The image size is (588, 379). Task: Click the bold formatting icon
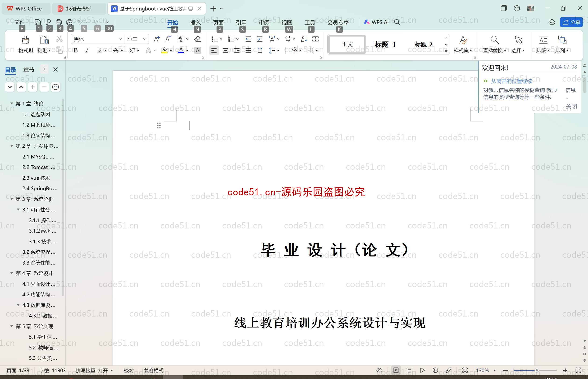click(x=76, y=51)
